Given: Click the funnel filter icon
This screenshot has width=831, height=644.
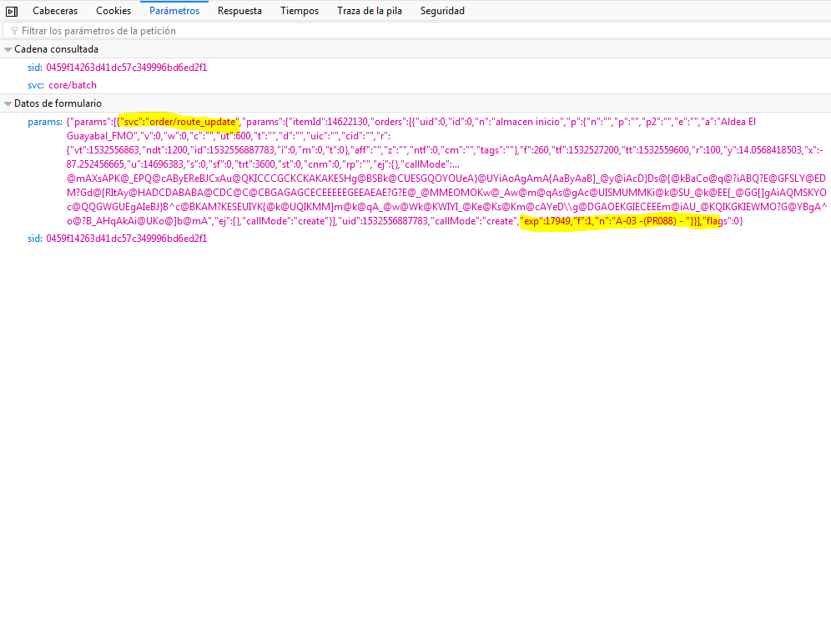Looking at the screenshot, I should coord(14,31).
